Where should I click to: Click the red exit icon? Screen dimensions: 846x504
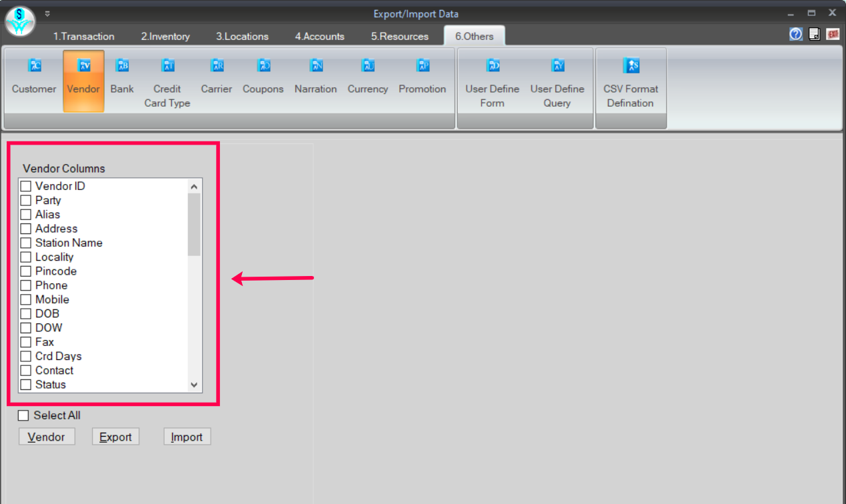[x=833, y=34]
